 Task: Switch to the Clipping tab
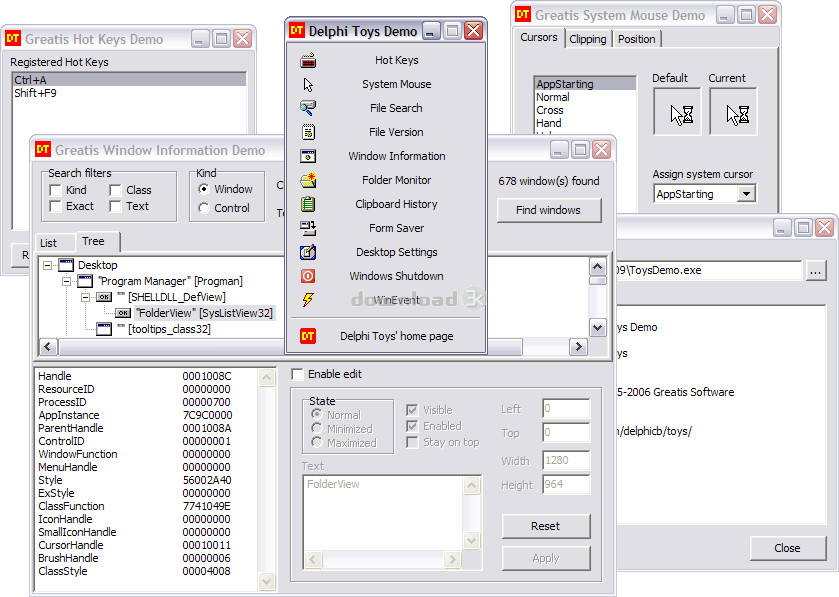588,39
